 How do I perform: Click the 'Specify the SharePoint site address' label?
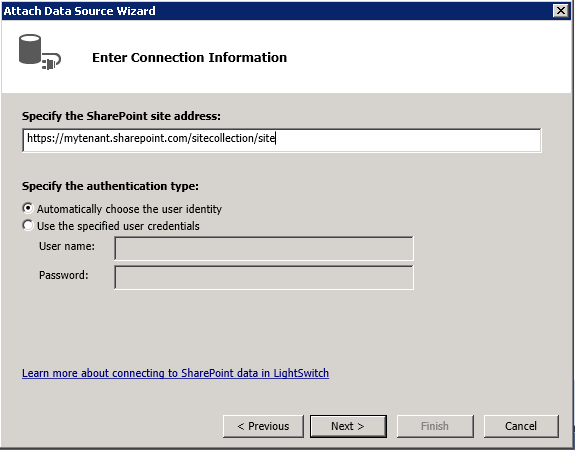121,116
